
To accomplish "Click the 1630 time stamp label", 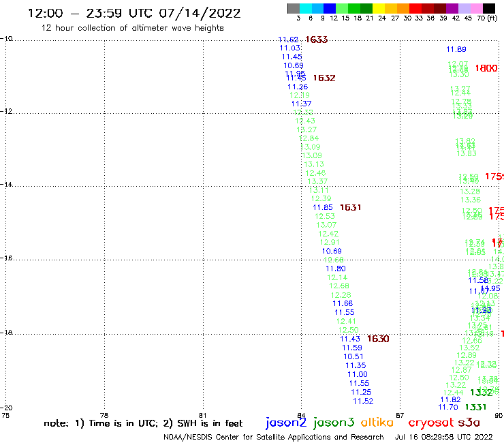I will 378,339.
